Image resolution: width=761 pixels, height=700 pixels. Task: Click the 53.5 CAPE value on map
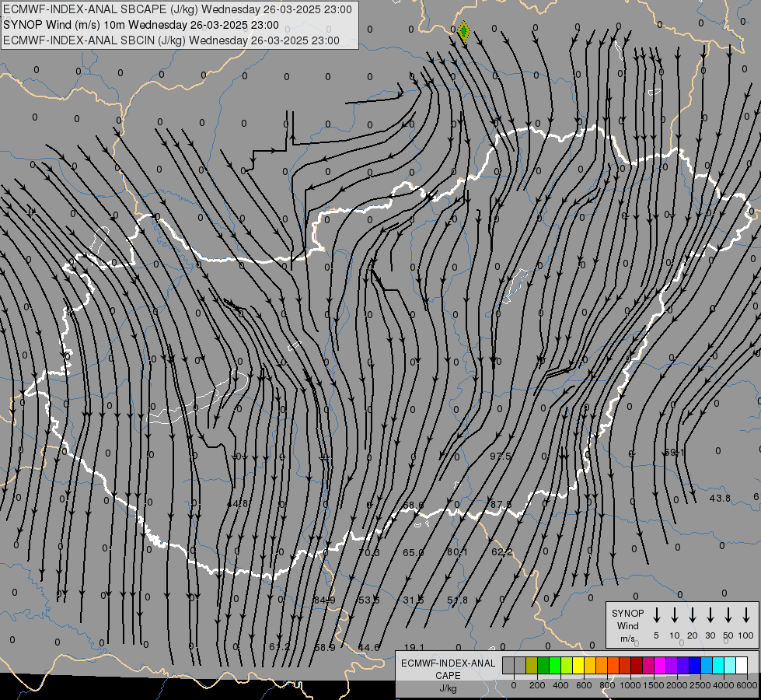pyautogui.click(x=369, y=600)
